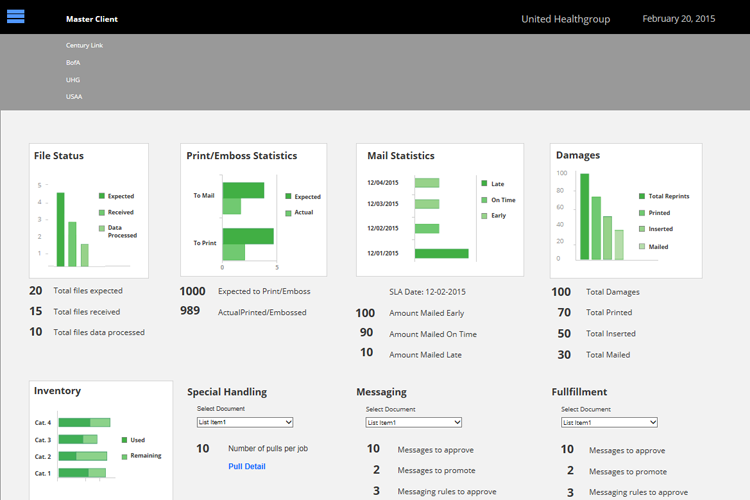750x500 pixels.
Task: Click the To Print expected bar
Action: [248, 236]
